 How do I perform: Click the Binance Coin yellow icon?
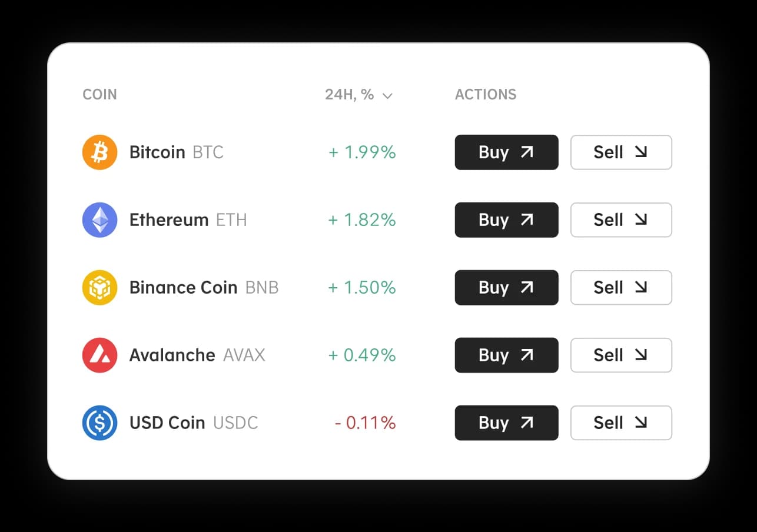tap(100, 288)
